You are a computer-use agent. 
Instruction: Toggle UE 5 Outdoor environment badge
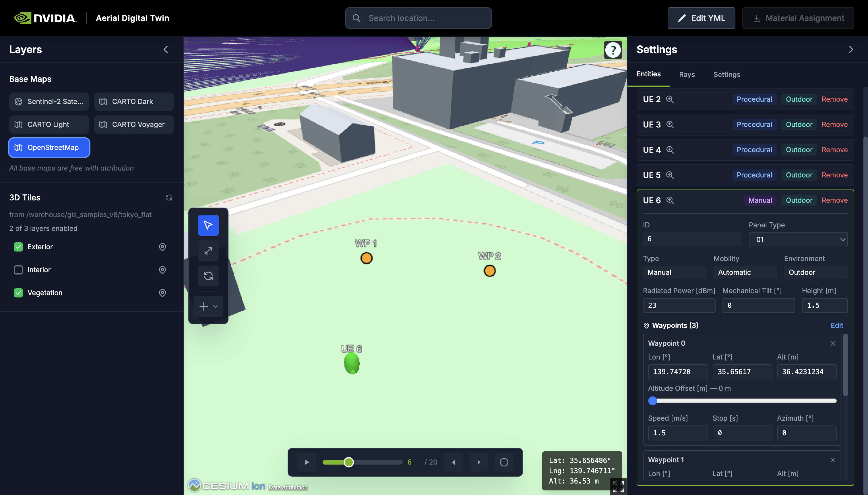799,175
